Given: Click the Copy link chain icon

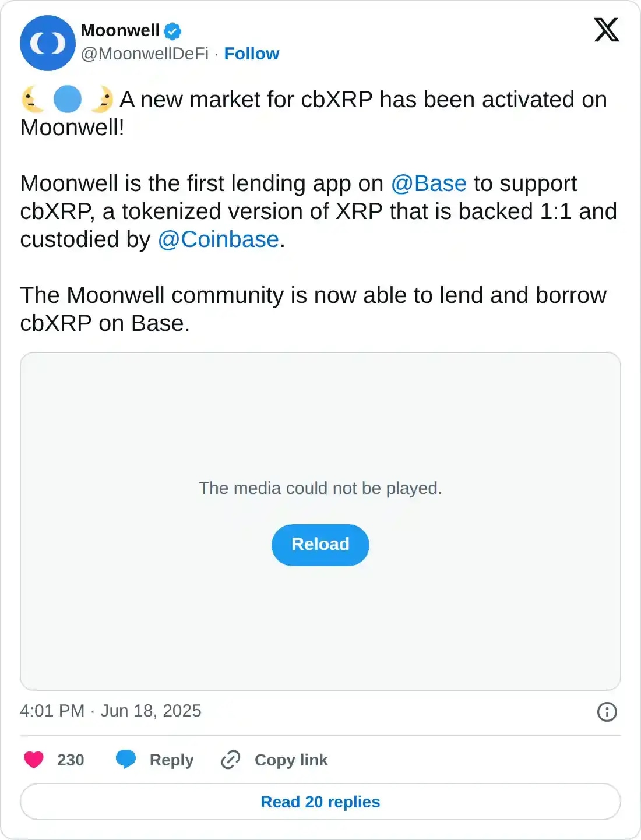Looking at the screenshot, I should [231, 759].
